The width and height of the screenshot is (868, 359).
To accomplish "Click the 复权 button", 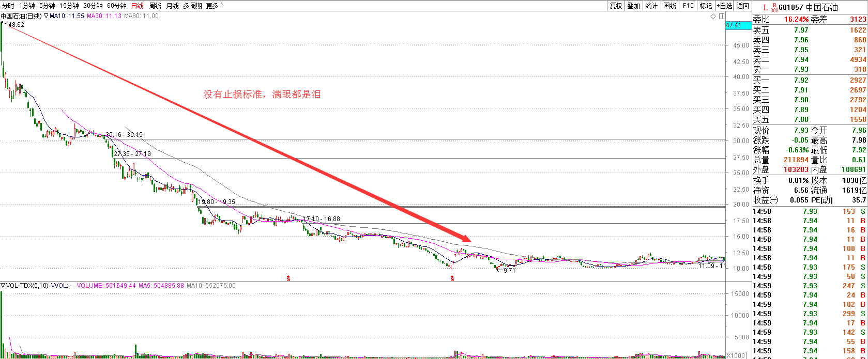I will click(616, 6).
